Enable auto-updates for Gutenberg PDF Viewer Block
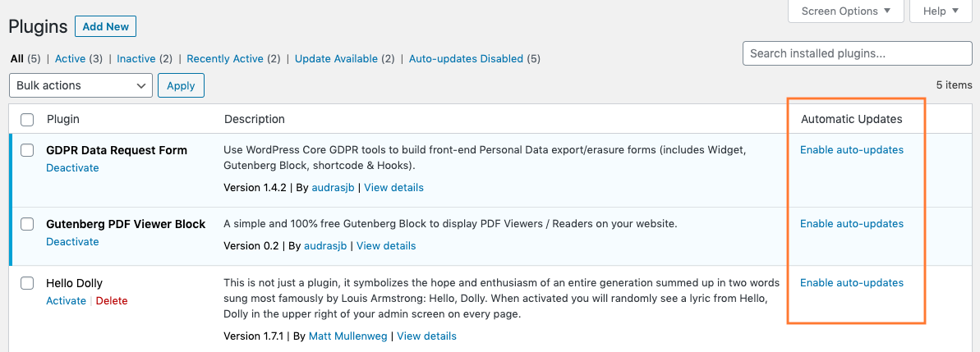This screenshot has width=980, height=352. coord(851,224)
